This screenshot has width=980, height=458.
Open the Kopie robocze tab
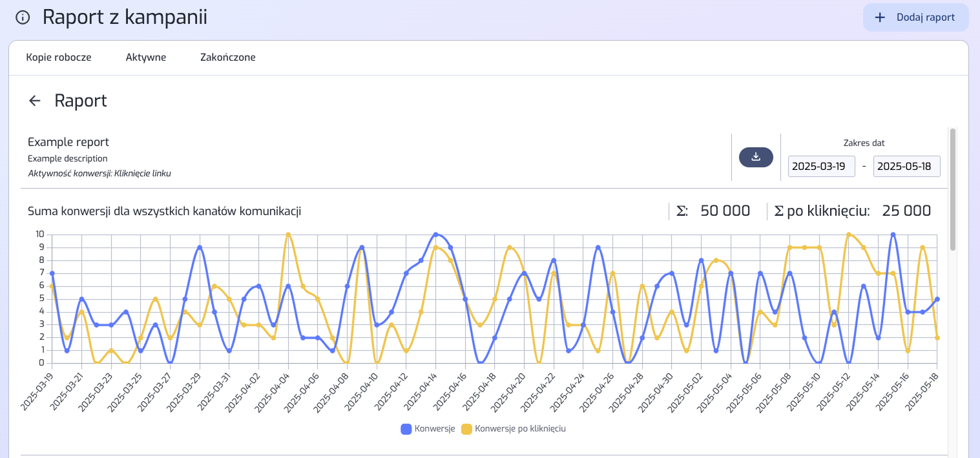pyautogui.click(x=59, y=57)
